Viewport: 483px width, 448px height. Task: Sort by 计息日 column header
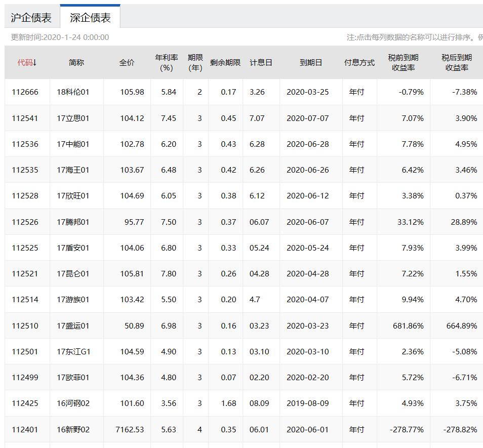point(261,62)
